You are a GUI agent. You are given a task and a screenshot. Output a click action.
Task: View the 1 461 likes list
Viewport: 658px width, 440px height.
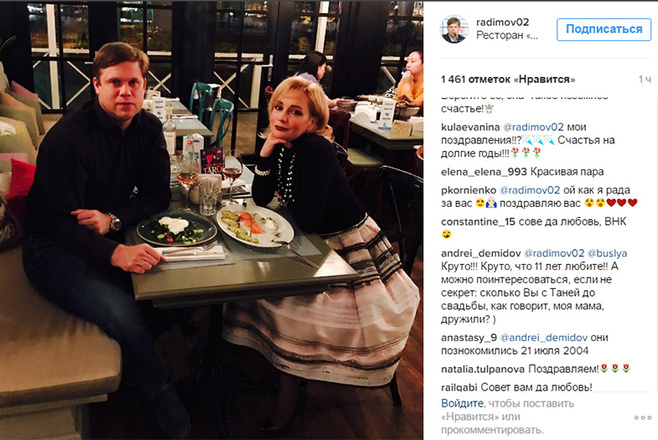tap(508, 79)
